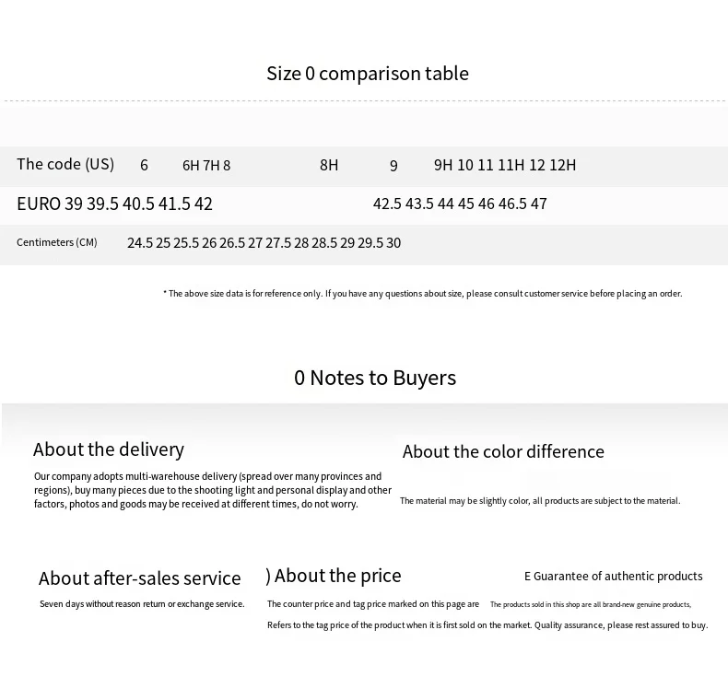
Task: Click US size 9 in the table
Action: point(393,166)
